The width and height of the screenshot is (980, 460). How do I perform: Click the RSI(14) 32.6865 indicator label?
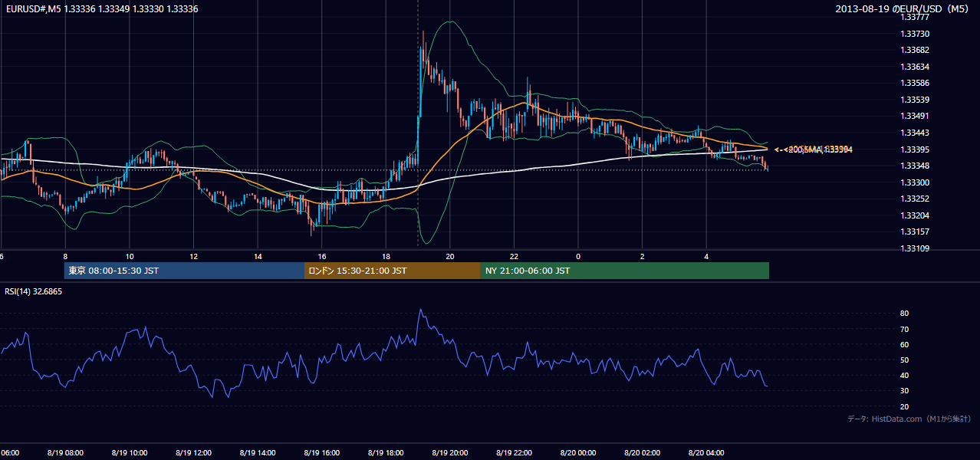[x=33, y=291]
